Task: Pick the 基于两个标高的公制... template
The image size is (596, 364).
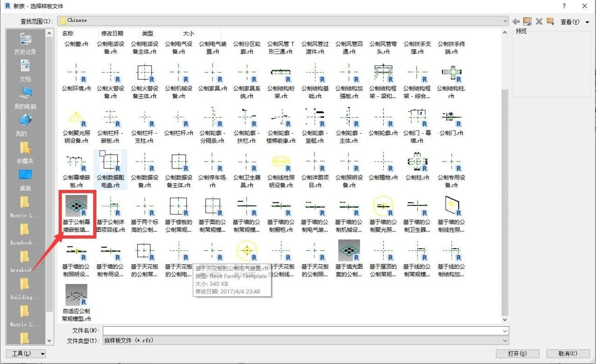Action: [144, 214]
